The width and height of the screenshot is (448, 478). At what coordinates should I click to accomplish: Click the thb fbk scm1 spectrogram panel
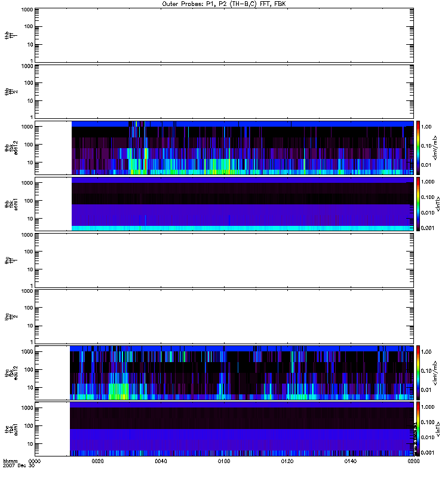(224, 204)
